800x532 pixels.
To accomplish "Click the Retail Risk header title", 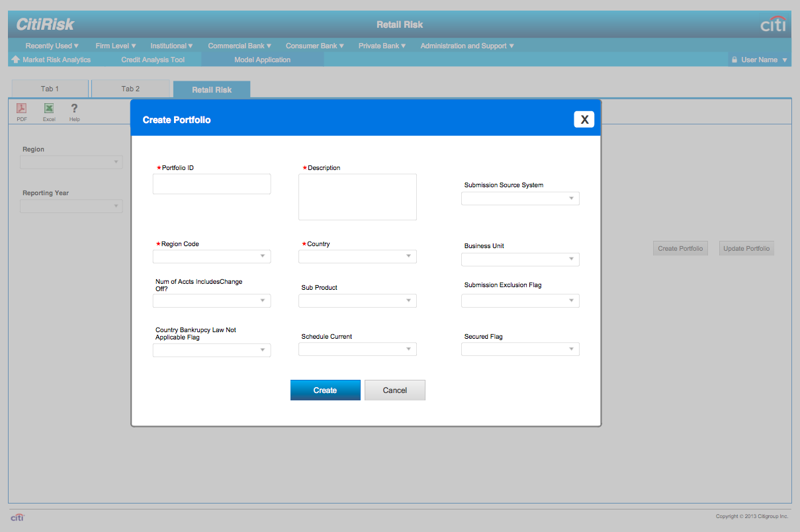I will coord(400,24).
